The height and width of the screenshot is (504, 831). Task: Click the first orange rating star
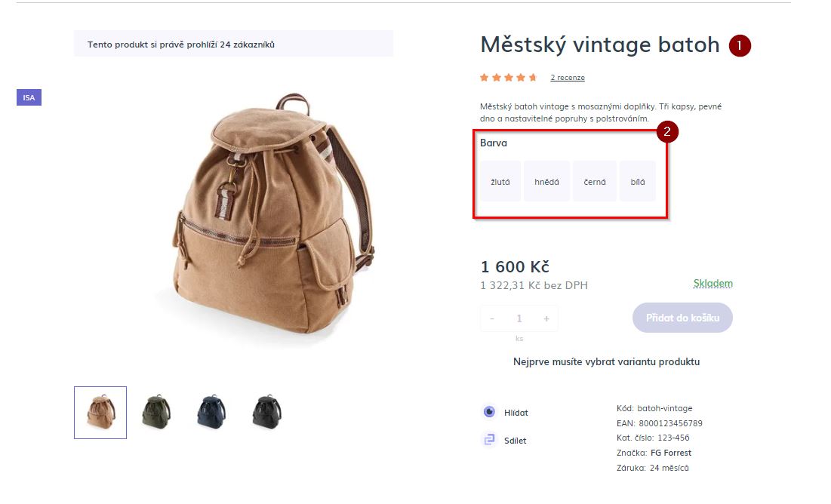[483, 77]
